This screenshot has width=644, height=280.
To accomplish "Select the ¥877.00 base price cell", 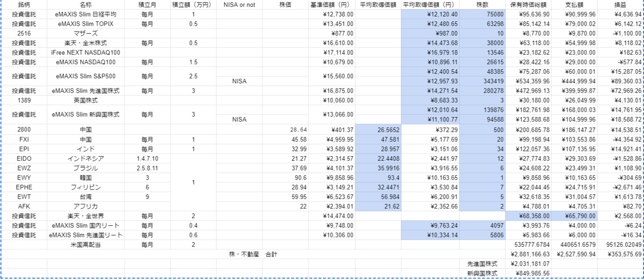I will click(332, 33).
